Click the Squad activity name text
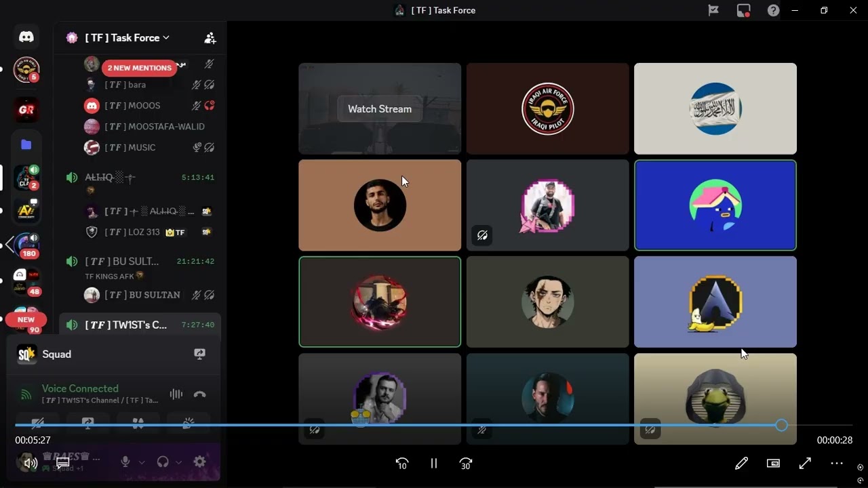 click(56, 354)
